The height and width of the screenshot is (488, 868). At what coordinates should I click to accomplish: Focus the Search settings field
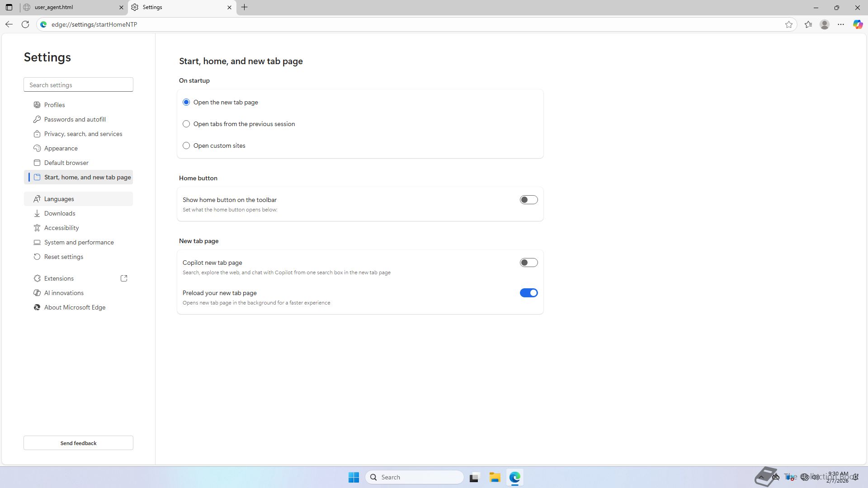click(x=78, y=84)
